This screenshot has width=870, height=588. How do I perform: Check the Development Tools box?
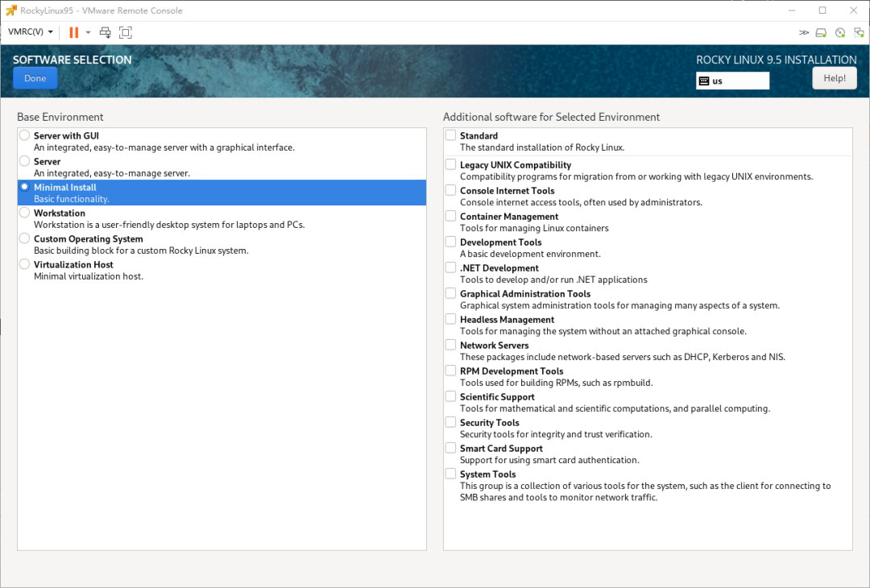pos(450,242)
